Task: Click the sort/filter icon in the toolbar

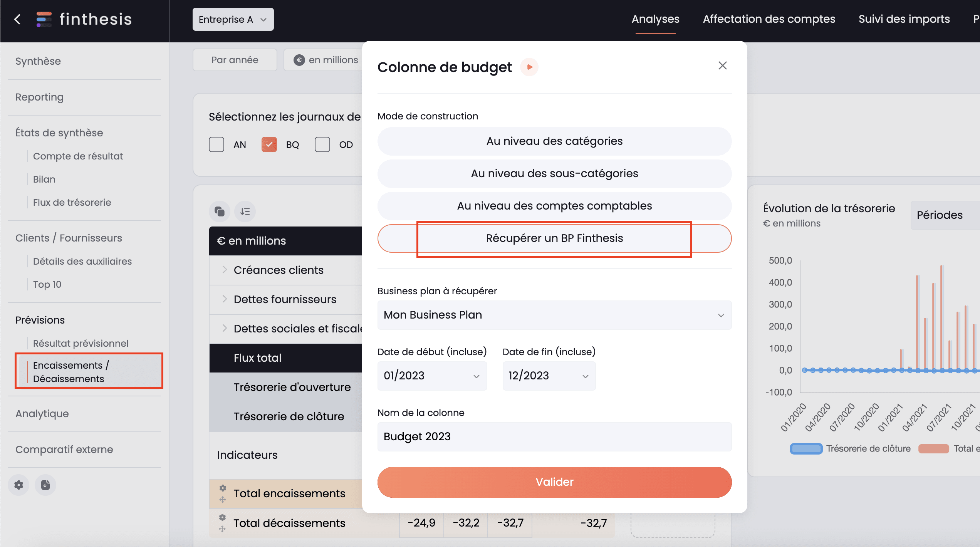Action: point(244,211)
